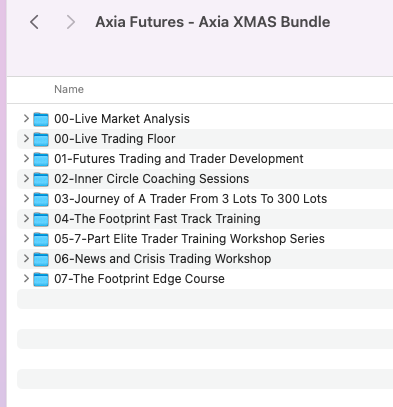The width and height of the screenshot is (393, 407).
Task: Expand 01-Futures Trading and Trader Development
Action: [x=26, y=158]
